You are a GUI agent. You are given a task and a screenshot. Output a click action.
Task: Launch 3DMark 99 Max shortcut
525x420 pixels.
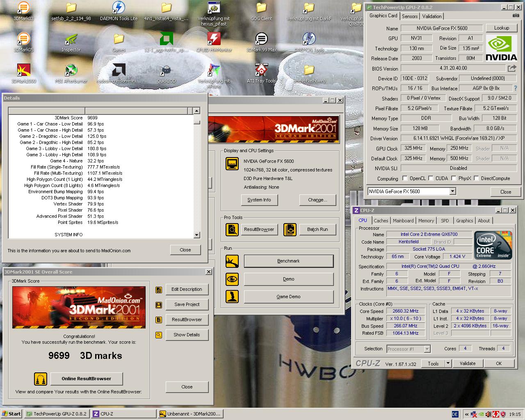261,39
